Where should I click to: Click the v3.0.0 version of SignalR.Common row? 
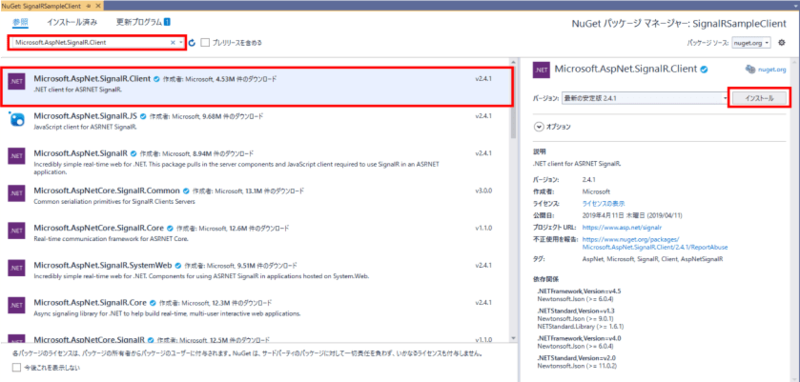click(x=484, y=191)
